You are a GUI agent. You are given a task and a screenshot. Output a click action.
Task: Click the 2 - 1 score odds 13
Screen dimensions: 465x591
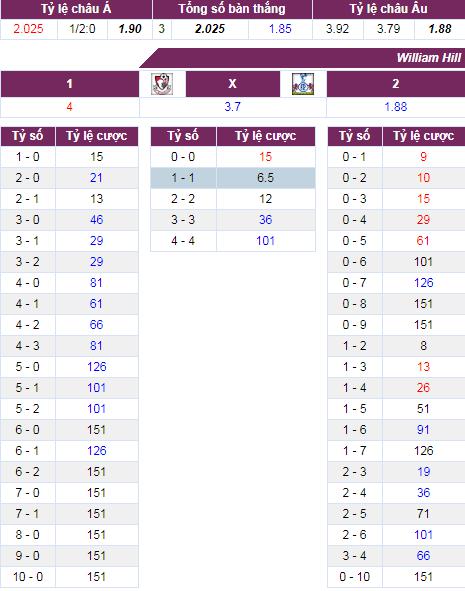tap(96, 199)
